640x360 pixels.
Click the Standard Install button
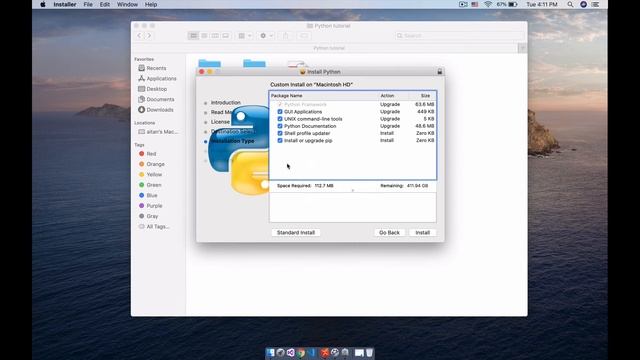[296, 233]
